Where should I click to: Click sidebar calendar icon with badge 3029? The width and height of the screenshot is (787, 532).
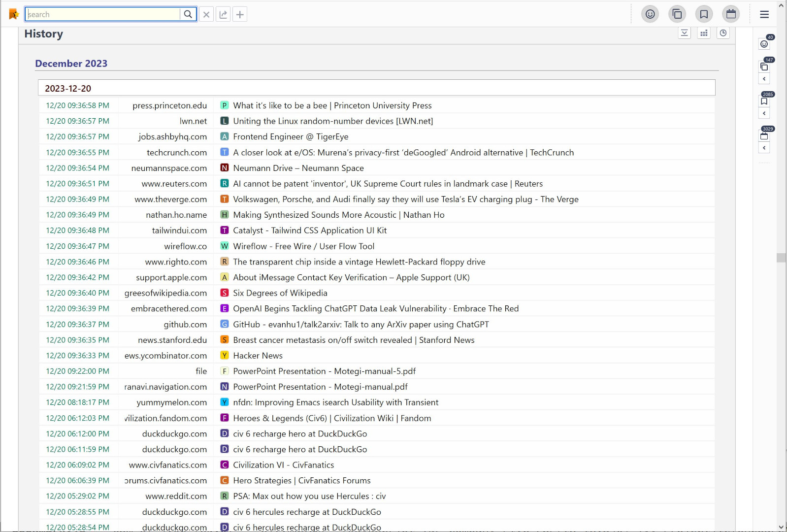(764, 135)
